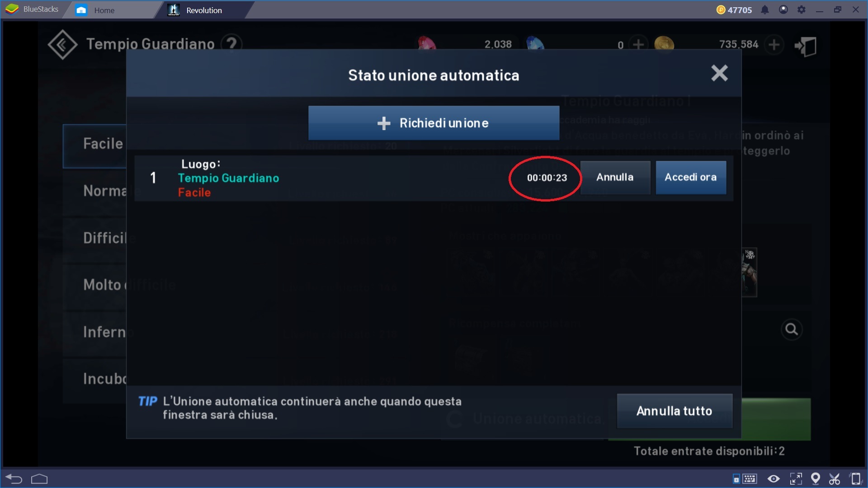Click the exit/logout arrow icon
Image resolution: width=868 pixels, height=488 pixels.
click(x=807, y=45)
